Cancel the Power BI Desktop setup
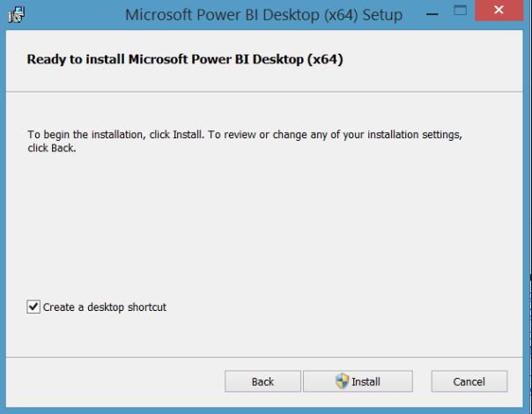Screen dimensions: 532x414 tap(469, 381)
